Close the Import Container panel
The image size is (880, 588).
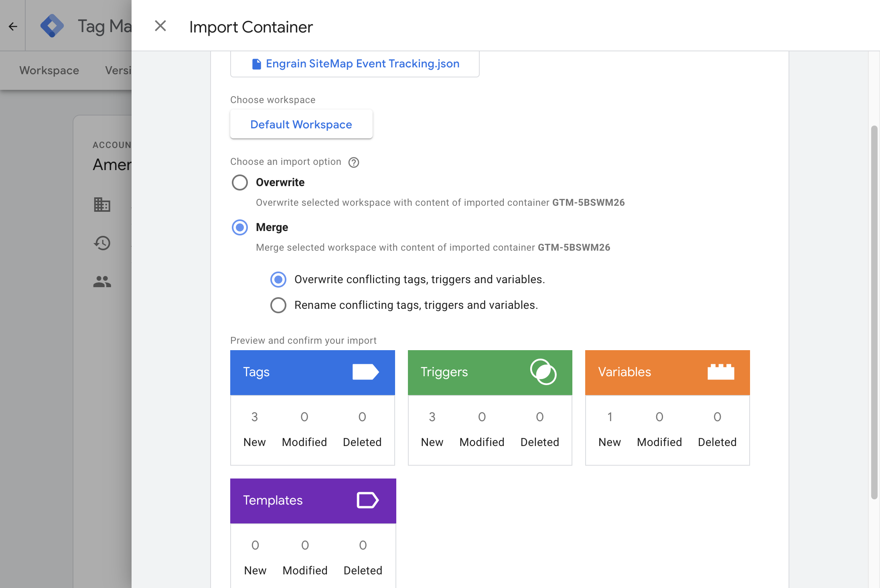[x=160, y=26]
